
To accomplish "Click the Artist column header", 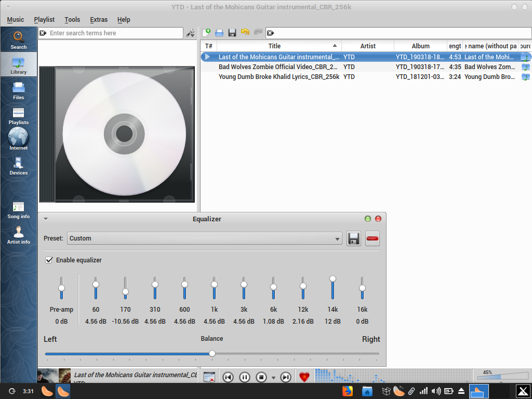I will tap(368, 46).
